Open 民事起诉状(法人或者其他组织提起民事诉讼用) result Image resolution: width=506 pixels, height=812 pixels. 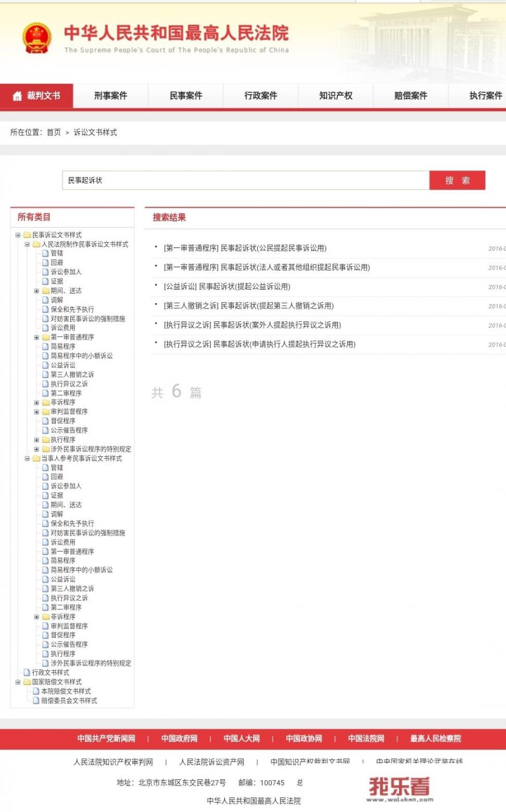click(267, 268)
